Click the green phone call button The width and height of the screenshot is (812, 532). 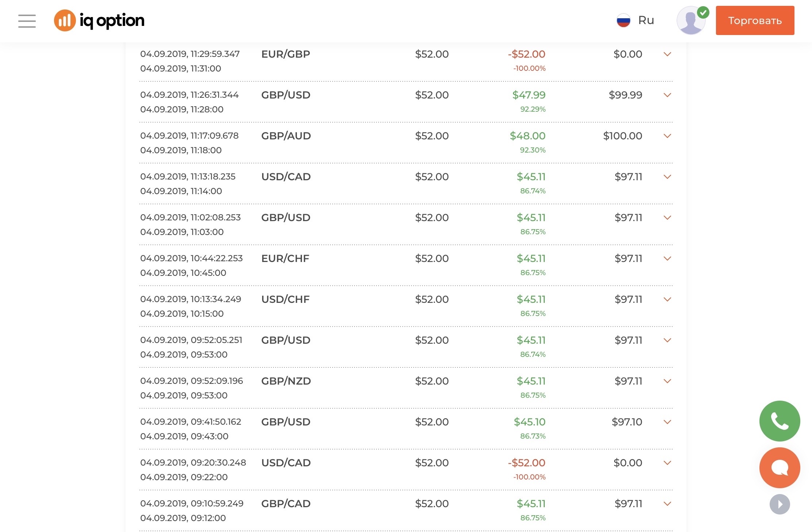coord(780,421)
